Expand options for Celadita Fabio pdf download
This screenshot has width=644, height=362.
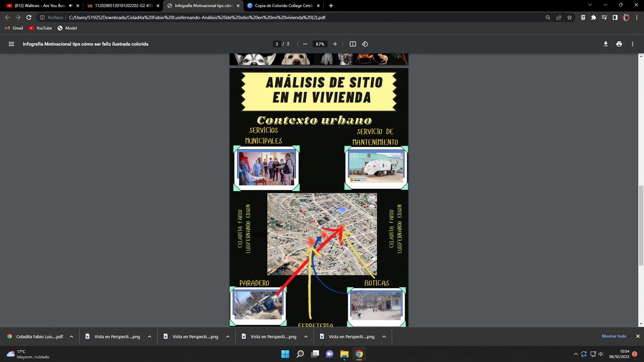(x=71, y=337)
